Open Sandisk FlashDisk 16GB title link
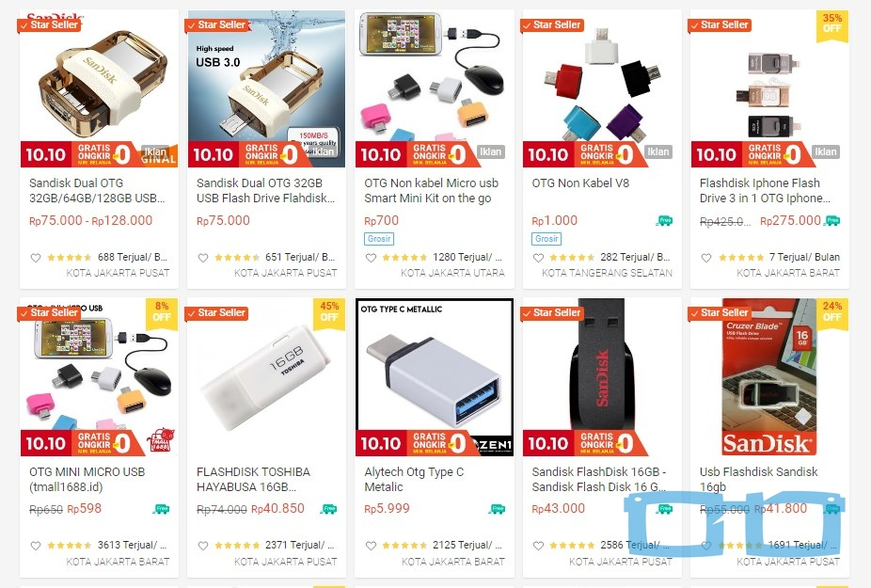 coord(599,479)
